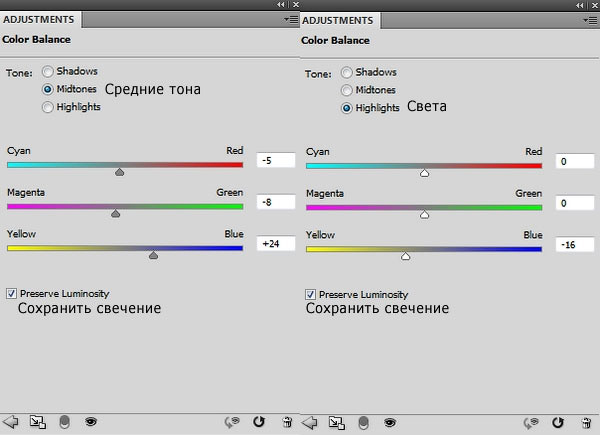Select Highlights tone in left panel
The height and width of the screenshot is (435, 600).
click(x=47, y=107)
